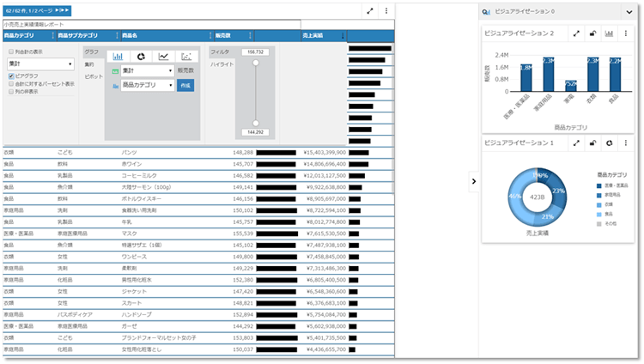Switch to the フィルタ tab

pos(221,52)
